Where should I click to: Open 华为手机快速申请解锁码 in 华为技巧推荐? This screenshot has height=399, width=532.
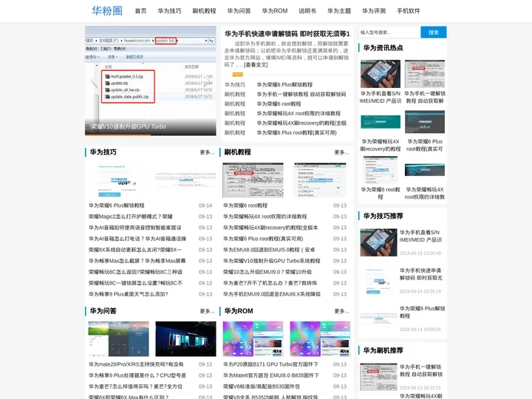pos(420,274)
